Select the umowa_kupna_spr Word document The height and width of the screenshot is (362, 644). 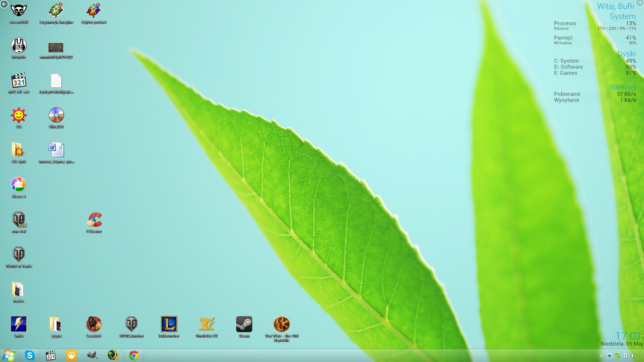pos(56,153)
